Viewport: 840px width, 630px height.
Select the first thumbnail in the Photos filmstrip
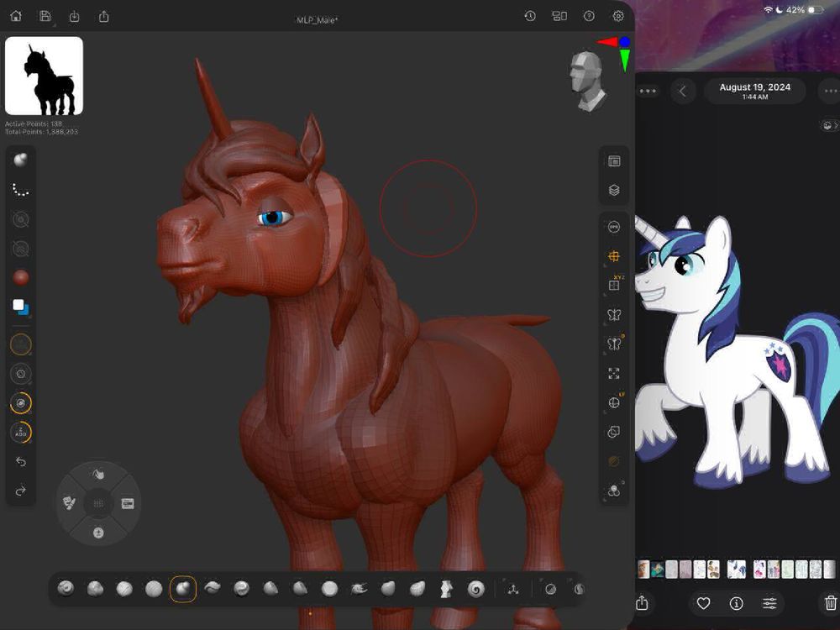point(643,569)
